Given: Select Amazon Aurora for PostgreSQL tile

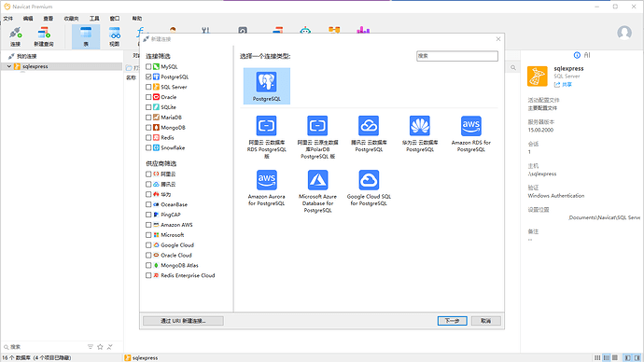Looking at the screenshot, I should pos(267,188).
